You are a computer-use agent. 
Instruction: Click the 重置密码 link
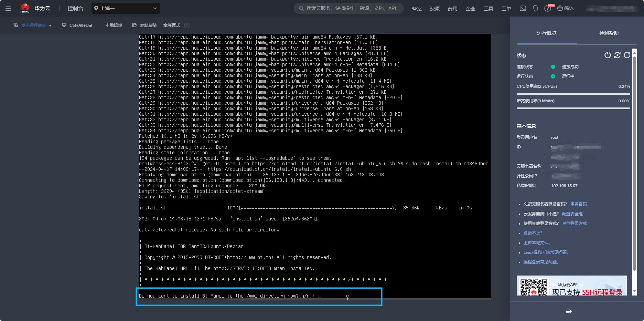[x=579, y=204]
